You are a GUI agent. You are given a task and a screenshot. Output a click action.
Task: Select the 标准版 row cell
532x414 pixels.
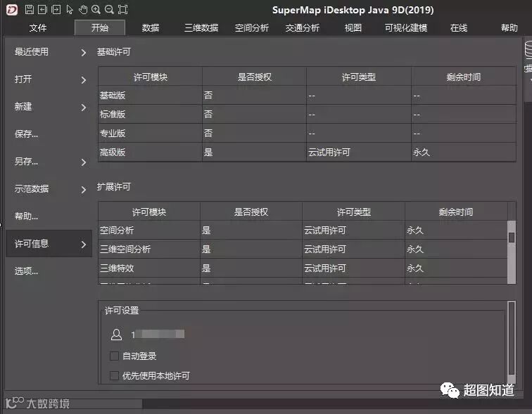[151, 114]
